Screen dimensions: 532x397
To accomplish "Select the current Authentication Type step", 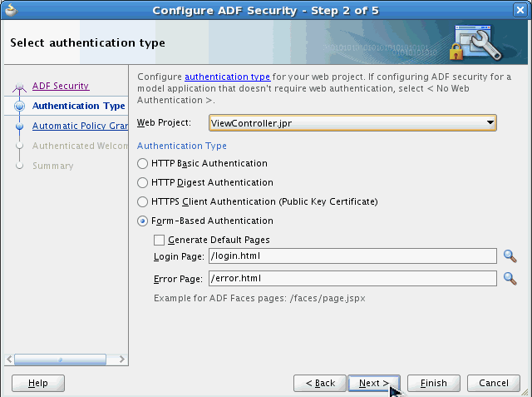I will (x=78, y=106).
